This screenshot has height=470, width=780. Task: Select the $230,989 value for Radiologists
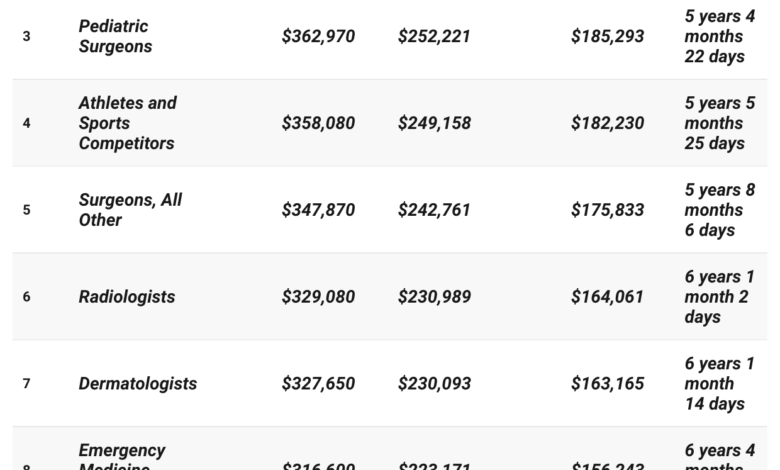click(x=434, y=297)
